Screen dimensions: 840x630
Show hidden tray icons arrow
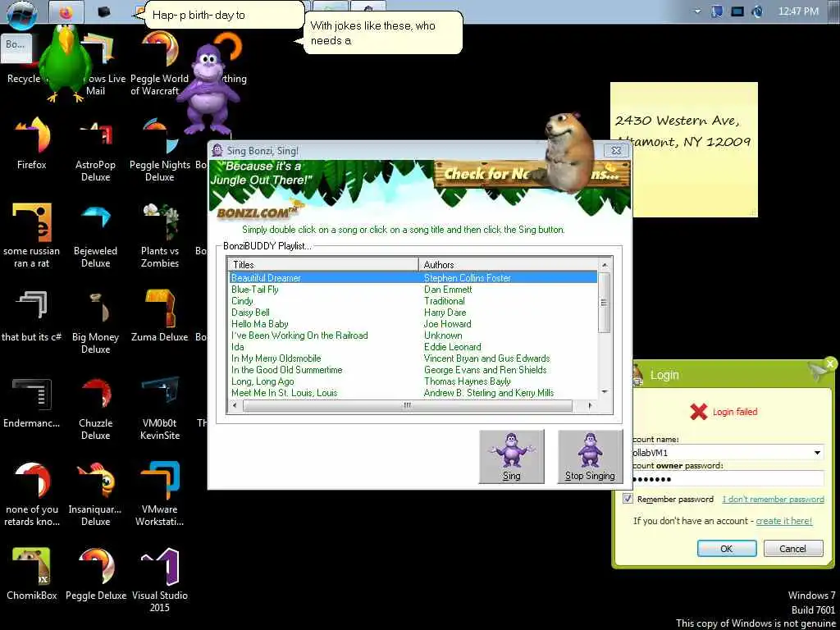pos(697,11)
